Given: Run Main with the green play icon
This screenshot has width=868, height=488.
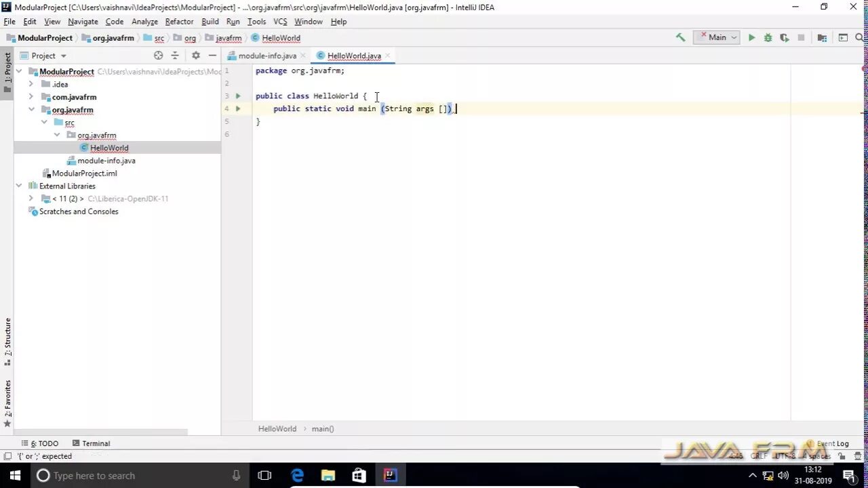Looking at the screenshot, I should point(751,38).
